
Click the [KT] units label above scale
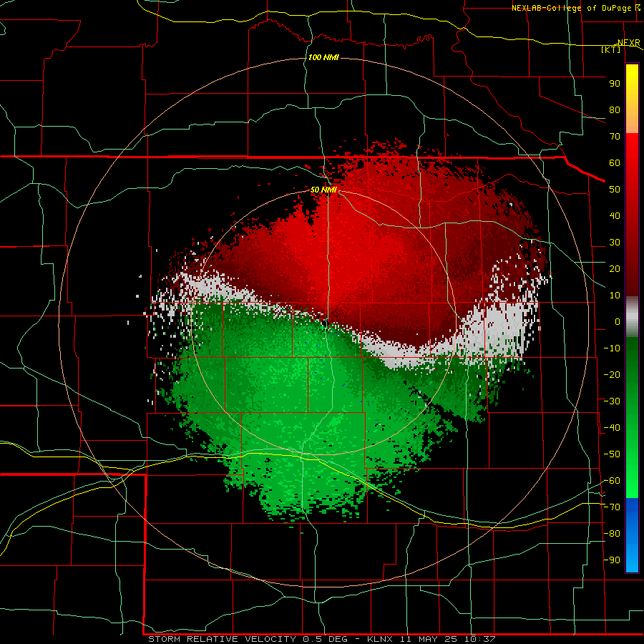[x=611, y=49]
